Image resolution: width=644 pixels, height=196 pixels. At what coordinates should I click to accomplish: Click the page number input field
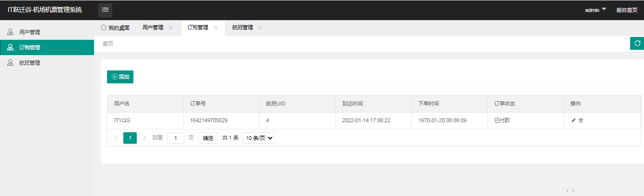point(176,138)
